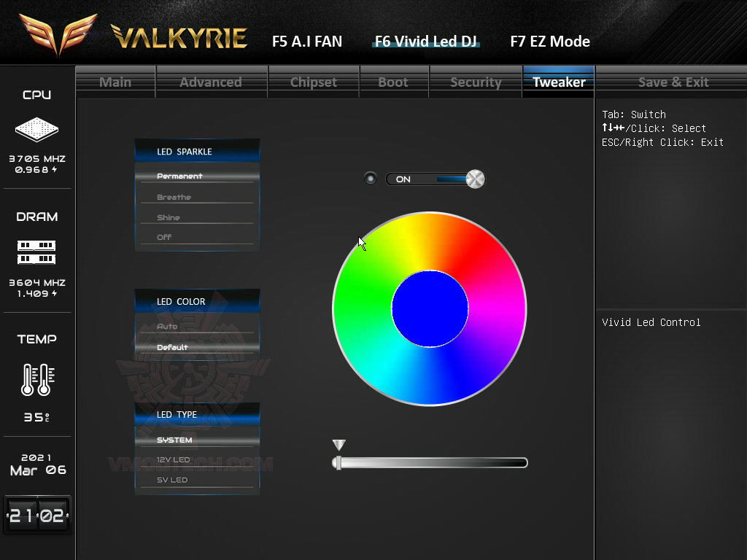Click the thermometer TEMP icon

[x=38, y=379]
